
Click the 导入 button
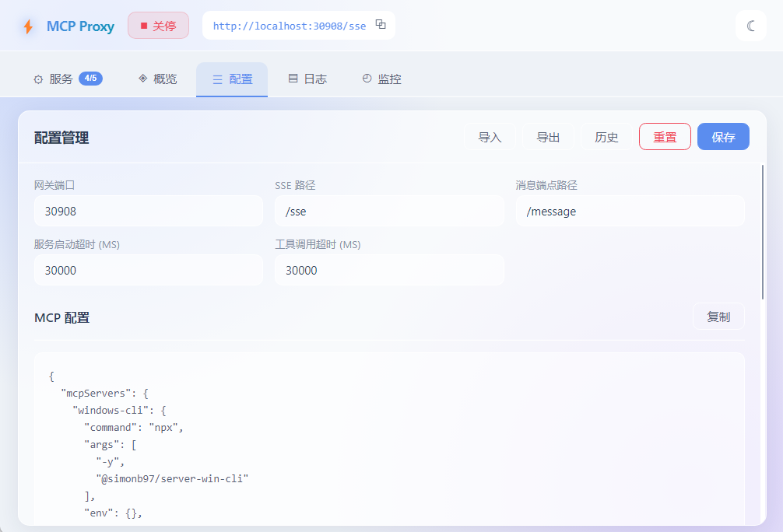click(490, 137)
